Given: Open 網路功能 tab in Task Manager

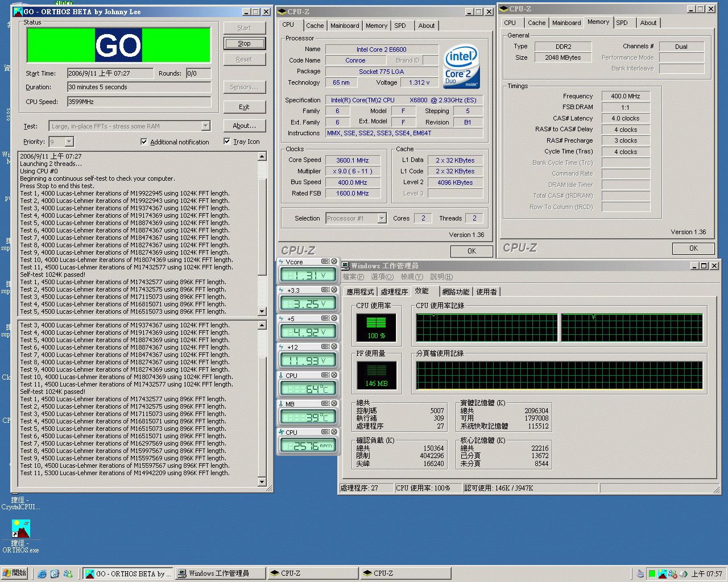Looking at the screenshot, I should [x=456, y=292].
